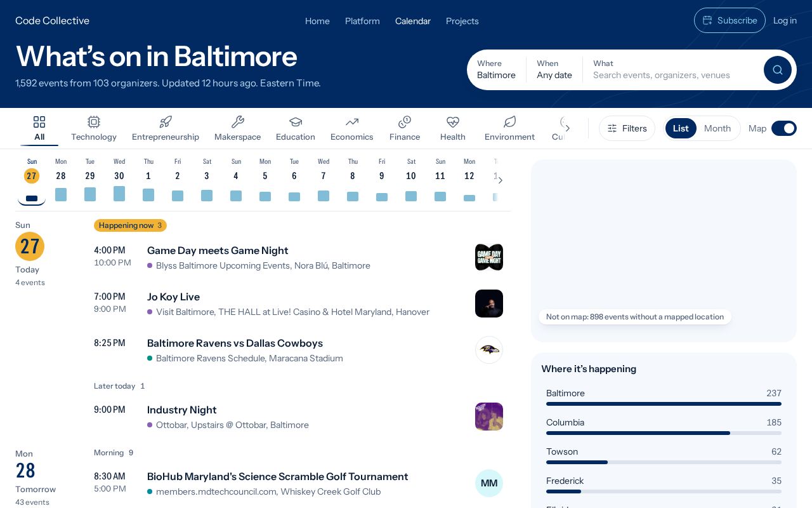Click the calendar icon in Subscribe

[707, 20]
